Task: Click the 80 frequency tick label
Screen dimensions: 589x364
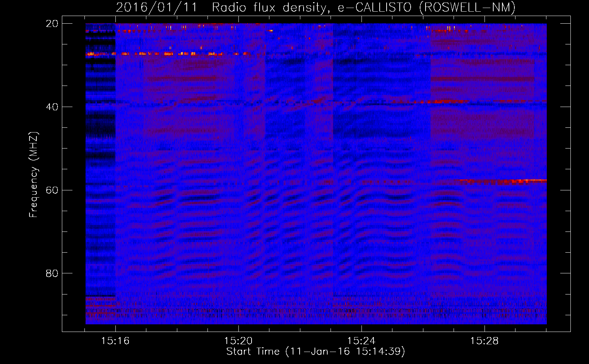Action: [x=52, y=273]
